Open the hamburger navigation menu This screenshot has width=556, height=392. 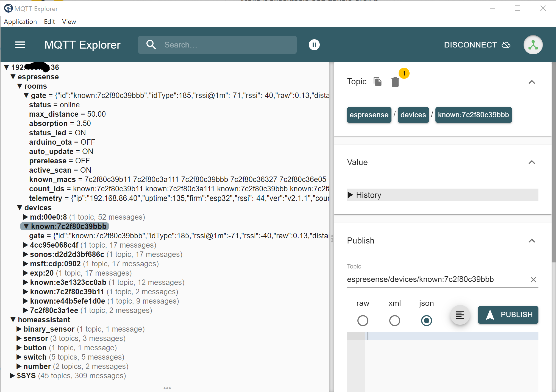(x=20, y=45)
